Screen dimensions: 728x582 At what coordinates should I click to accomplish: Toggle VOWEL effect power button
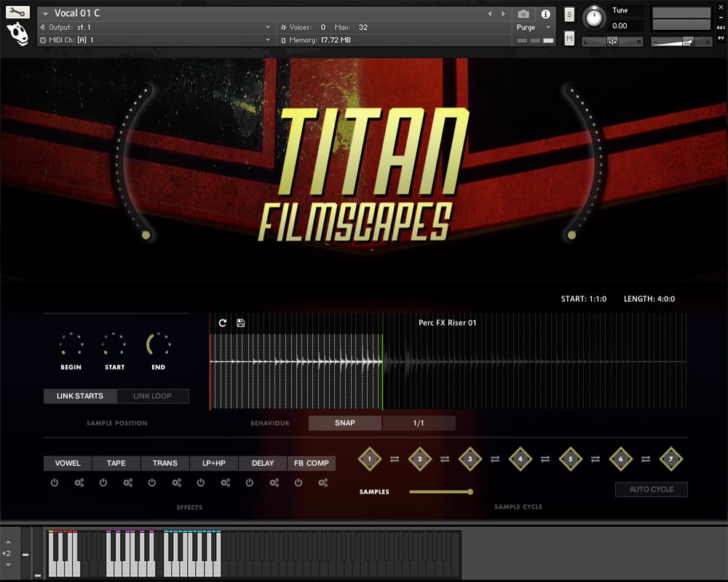pyautogui.click(x=55, y=482)
